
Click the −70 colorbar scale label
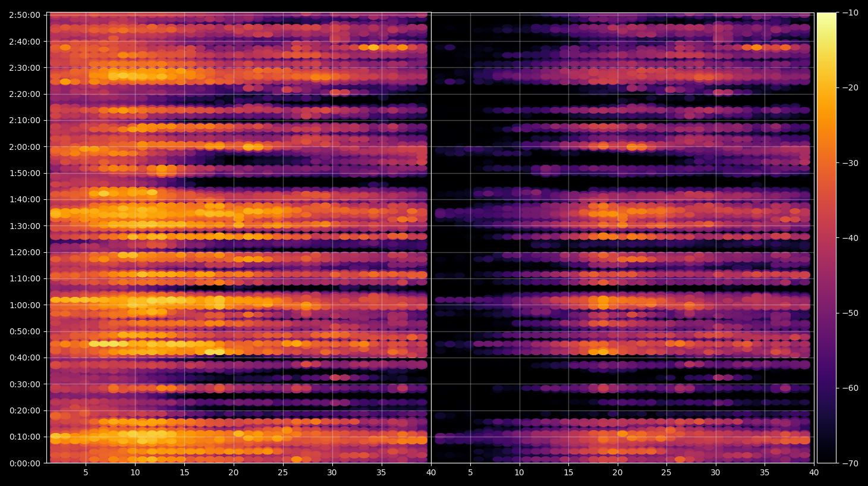pos(850,463)
